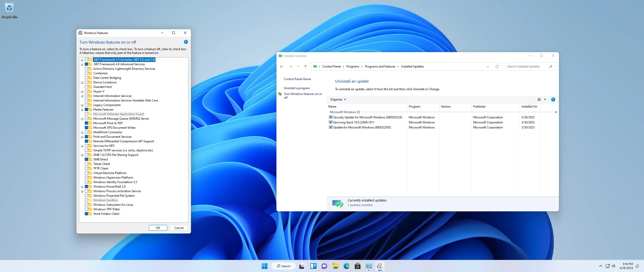Screen dimensions: 644x272
Task: Click the search magnifier icon in Installed Updates
Action: pos(551,66)
